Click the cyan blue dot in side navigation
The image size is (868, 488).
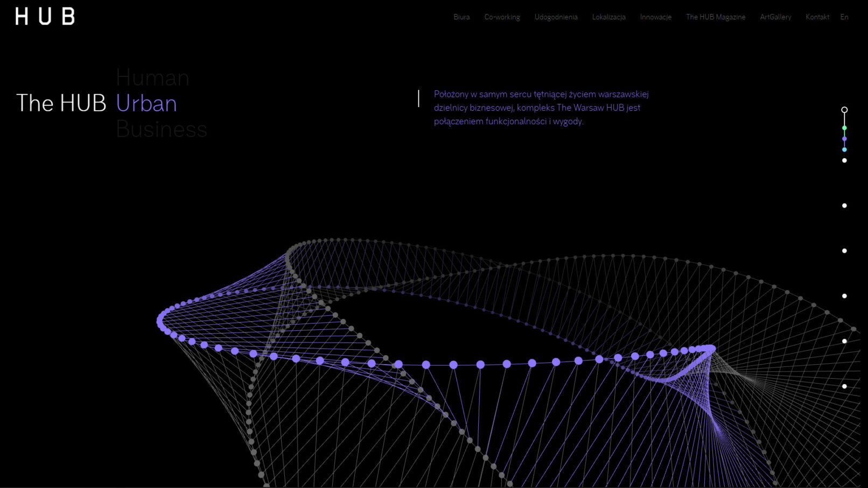[844, 150]
